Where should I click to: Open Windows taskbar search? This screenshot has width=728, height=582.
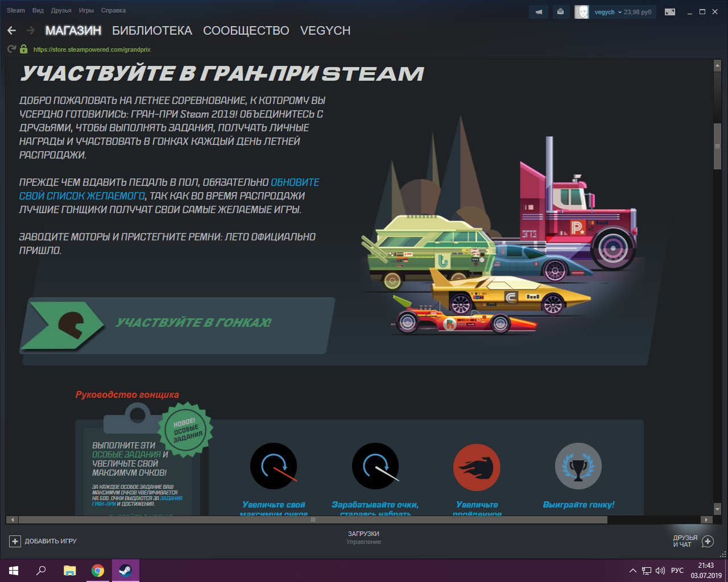pyautogui.click(x=41, y=571)
